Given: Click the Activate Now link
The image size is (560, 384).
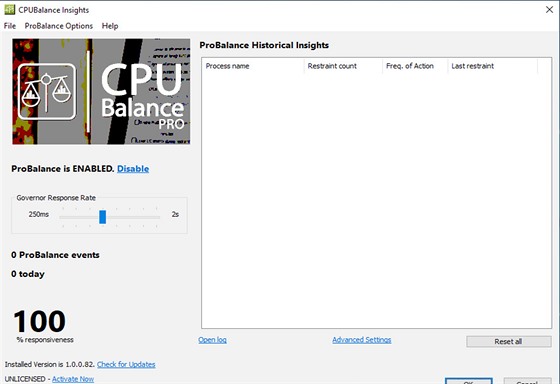Looking at the screenshot, I should click(x=73, y=379).
